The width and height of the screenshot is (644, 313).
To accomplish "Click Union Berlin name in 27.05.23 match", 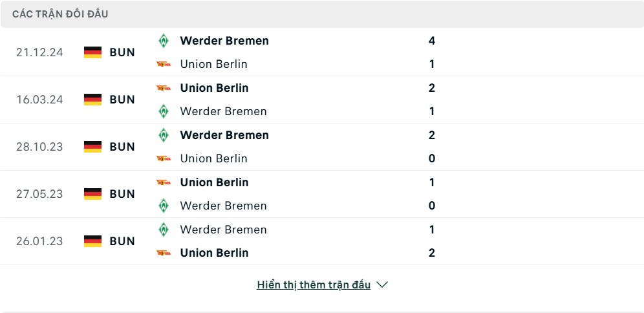I will [x=215, y=182].
